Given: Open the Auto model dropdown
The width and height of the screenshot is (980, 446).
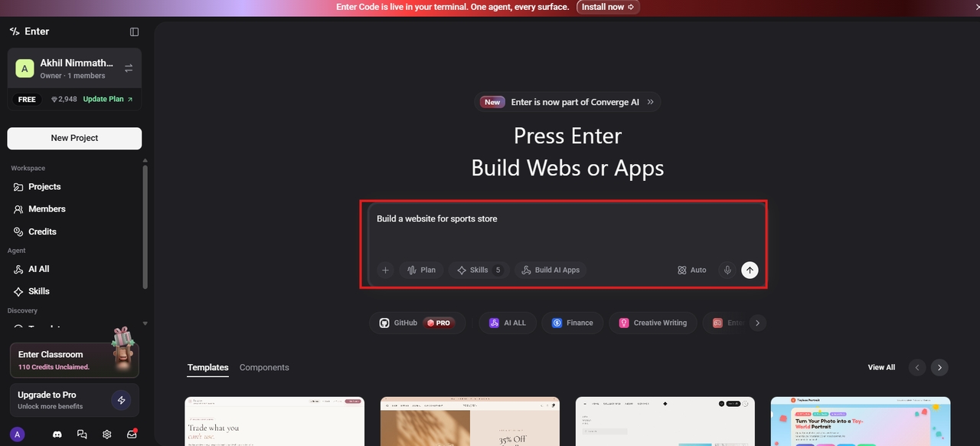Looking at the screenshot, I should [692, 270].
